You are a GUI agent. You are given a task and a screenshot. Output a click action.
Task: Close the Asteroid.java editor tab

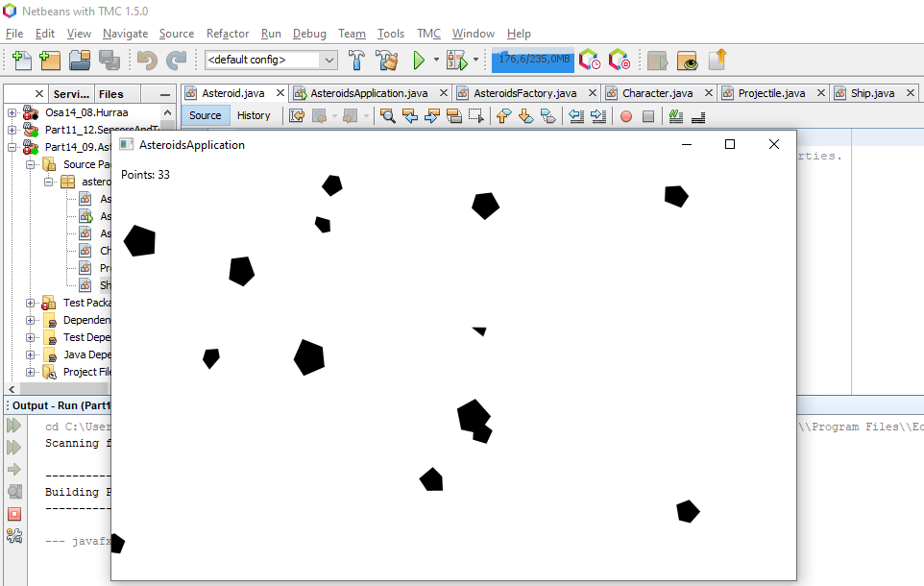(x=280, y=93)
